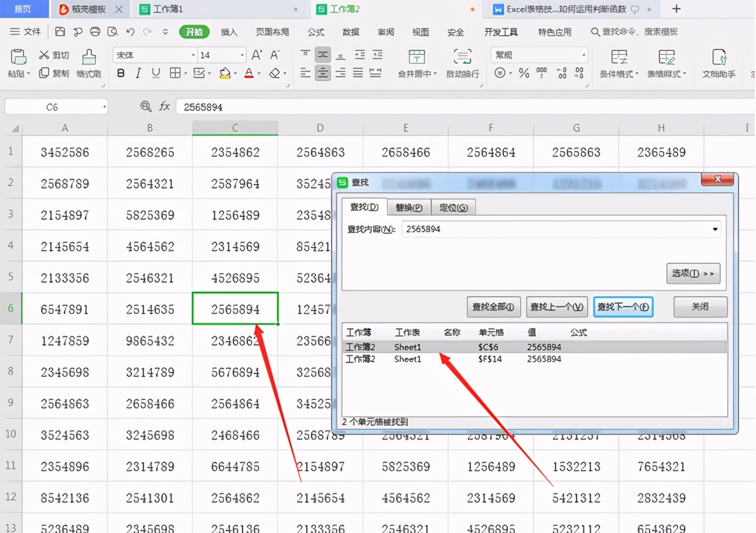The image size is (756, 533).
Task: Switch to Go To tab (定位) in dialog
Action: tap(453, 207)
